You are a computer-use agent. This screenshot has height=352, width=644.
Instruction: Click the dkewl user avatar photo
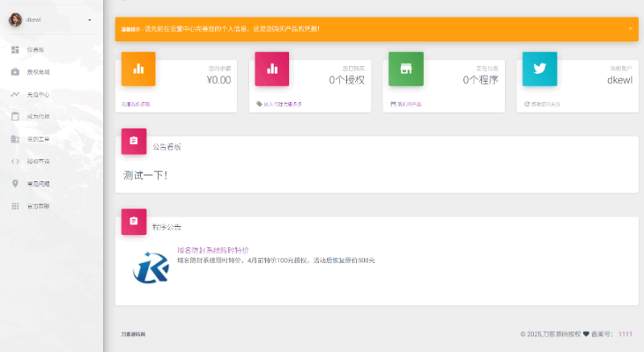pos(15,19)
